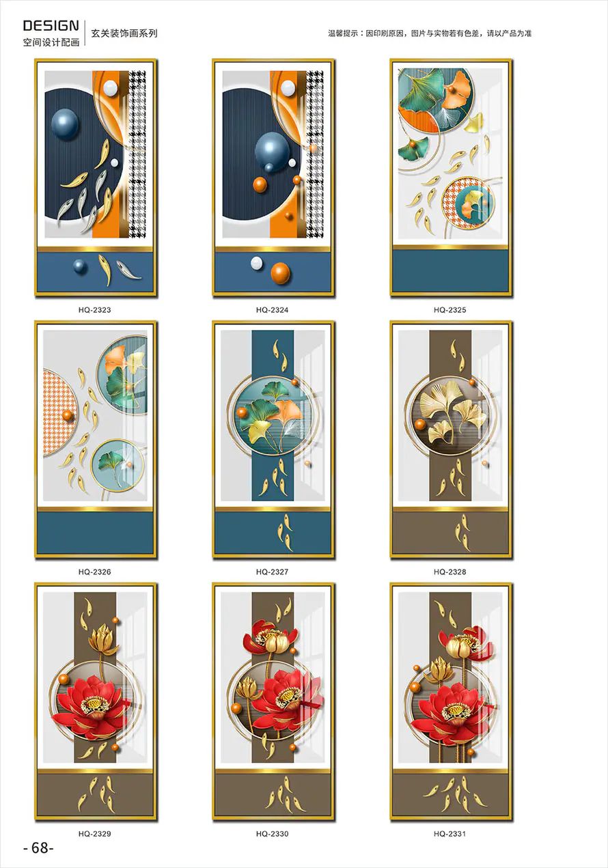The height and width of the screenshot is (868, 608).
Task: Select the HQ-2324 artwork image
Action: tap(273, 178)
